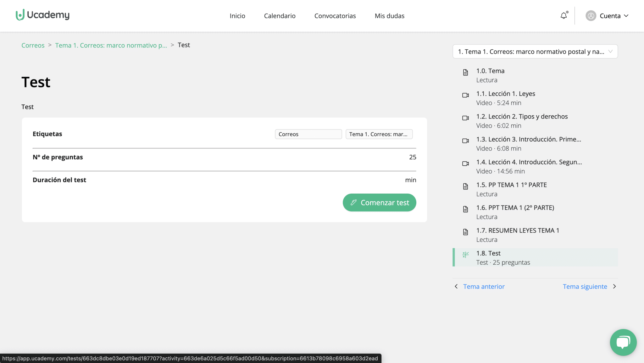Go to Tema siguiente
Image resolution: width=644 pixels, height=363 pixels.
coord(585,286)
